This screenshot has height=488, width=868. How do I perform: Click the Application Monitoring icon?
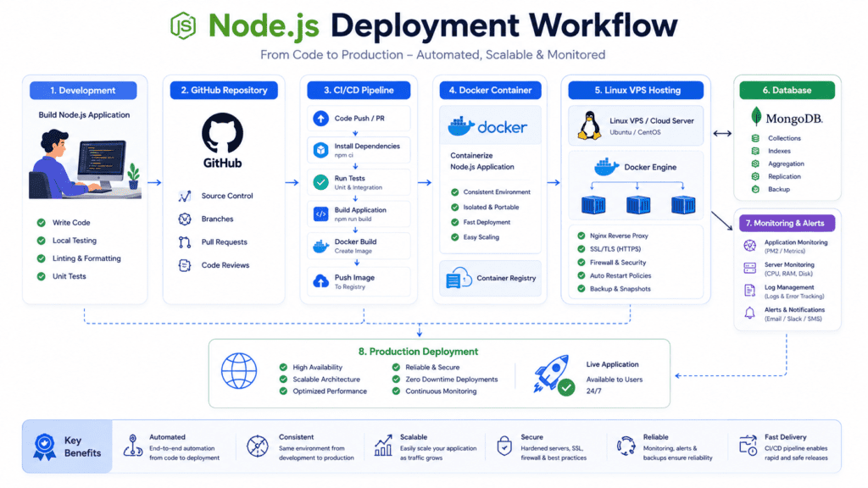coord(749,246)
